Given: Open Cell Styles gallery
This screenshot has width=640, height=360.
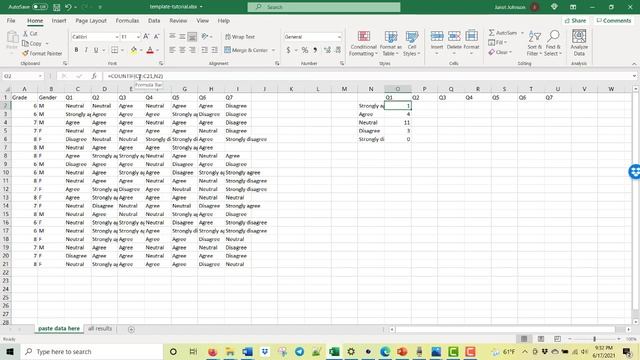Looking at the screenshot, I should point(411,43).
